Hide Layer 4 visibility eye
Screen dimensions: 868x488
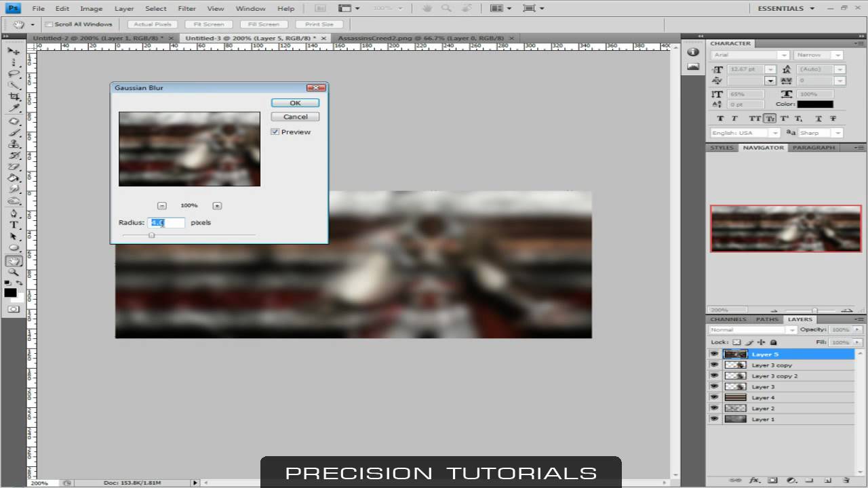pos(714,397)
